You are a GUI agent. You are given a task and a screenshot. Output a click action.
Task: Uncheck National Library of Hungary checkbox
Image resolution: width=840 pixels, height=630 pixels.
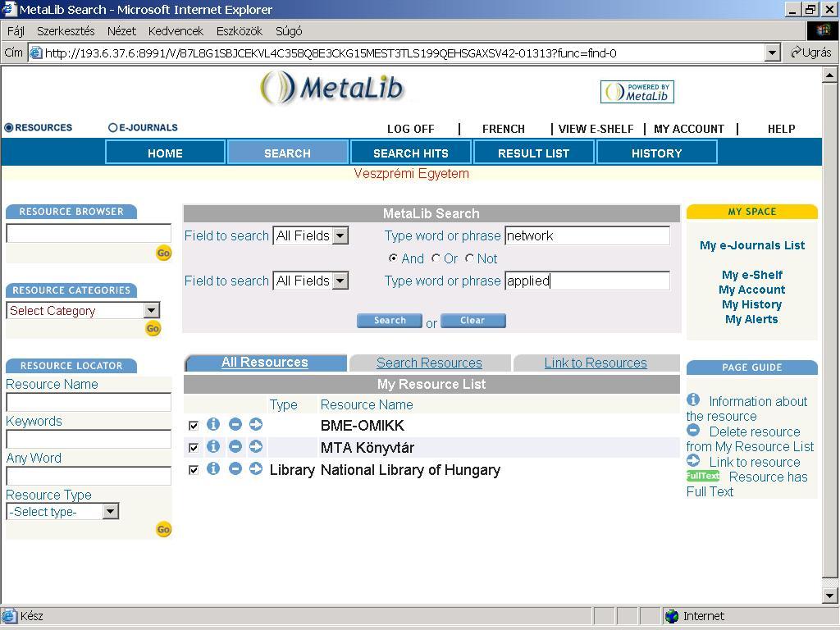[194, 470]
